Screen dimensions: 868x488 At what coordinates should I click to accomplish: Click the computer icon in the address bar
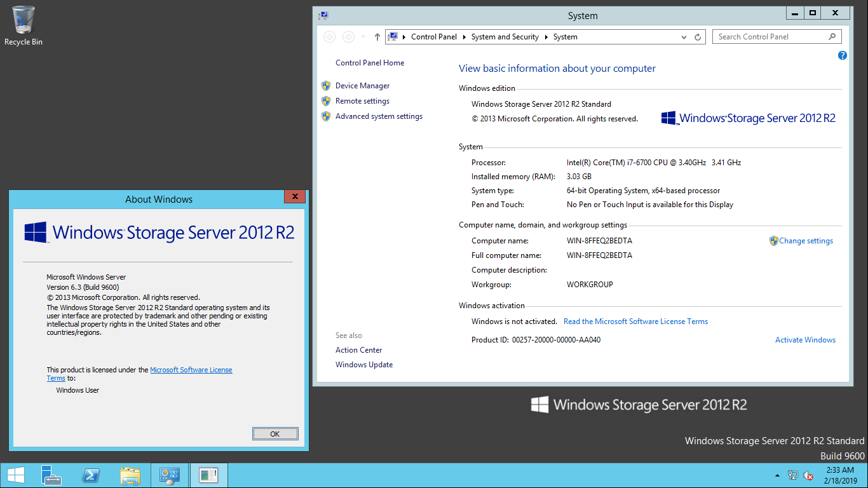[393, 37]
